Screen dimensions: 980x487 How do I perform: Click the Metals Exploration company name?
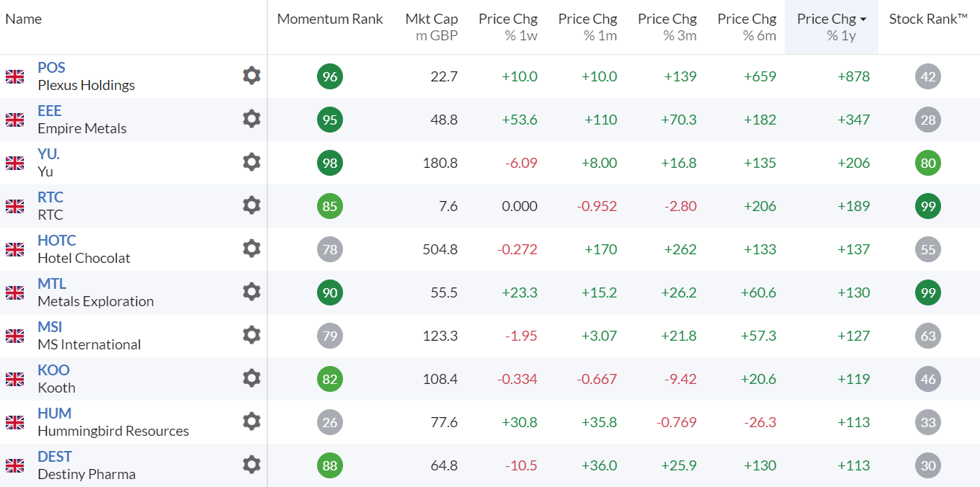pyautogui.click(x=96, y=301)
